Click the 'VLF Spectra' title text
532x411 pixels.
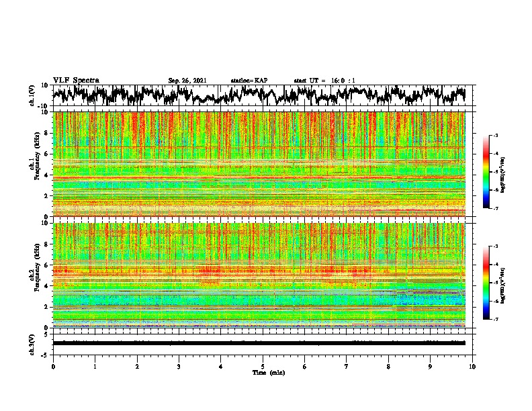(76, 81)
